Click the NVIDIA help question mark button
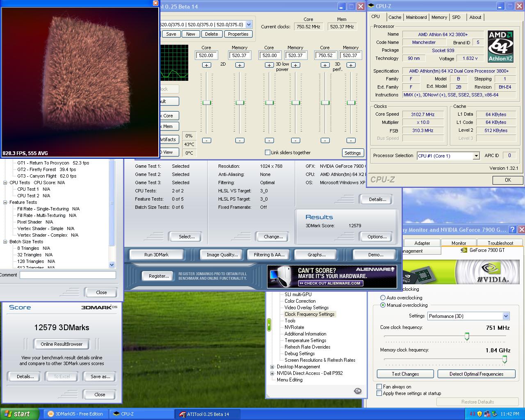 (x=512, y=230)
